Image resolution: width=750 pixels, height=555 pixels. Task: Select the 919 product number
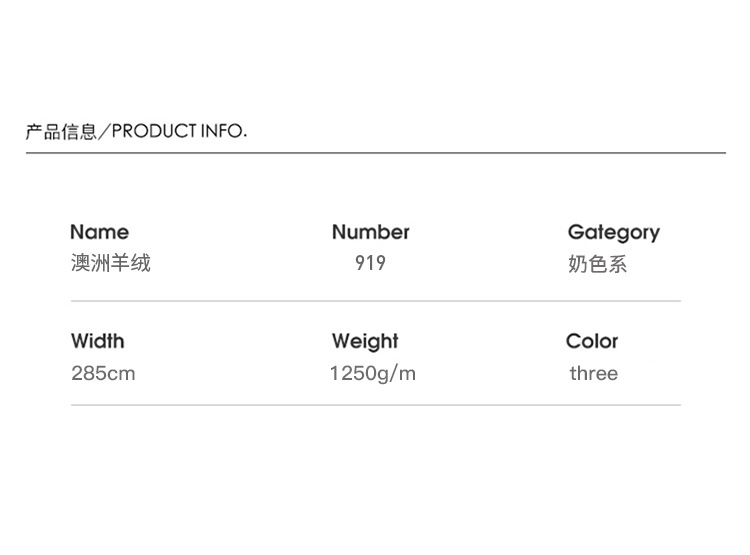pyautogui.click(x=370, y=264)
